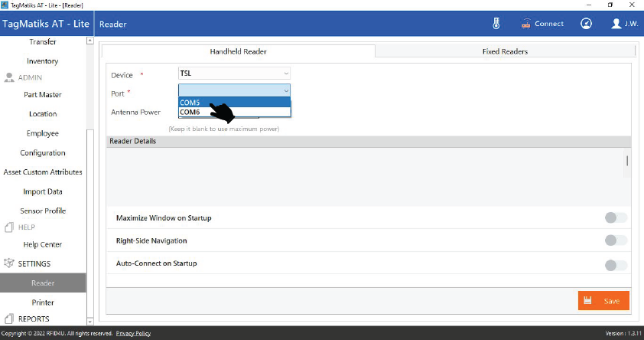Click the HELP section document icon
The width and height of the screenshot is (644, 340).
(x=10, y=227)
